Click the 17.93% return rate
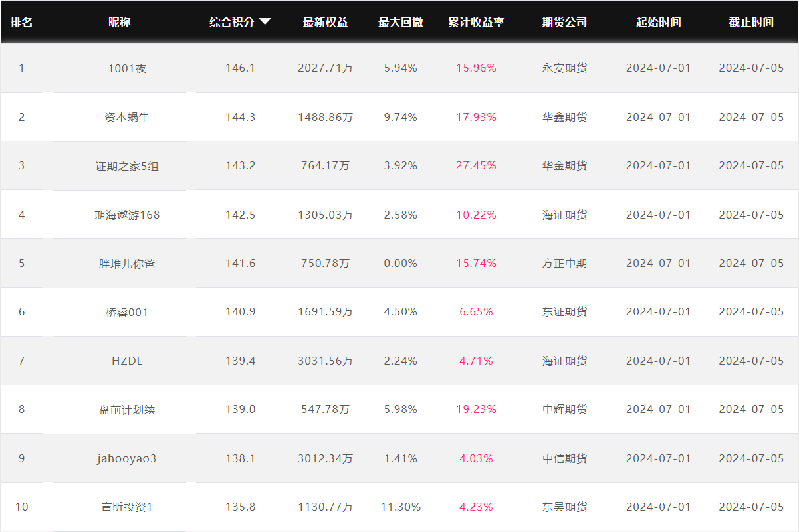799x532 pixels. click(476, 117)
